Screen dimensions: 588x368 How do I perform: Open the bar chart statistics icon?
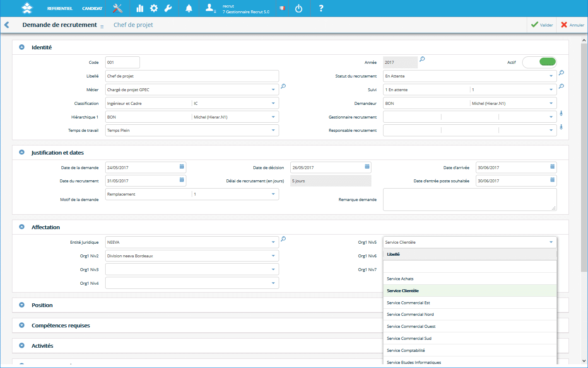point(140,8)
